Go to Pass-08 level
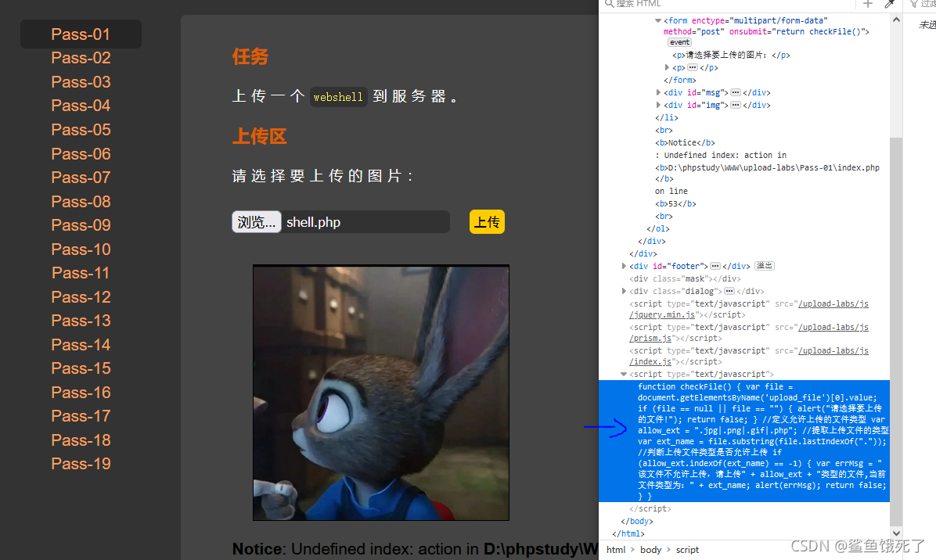This screenshot has width=936, height=560. click(x=81, y=202)
